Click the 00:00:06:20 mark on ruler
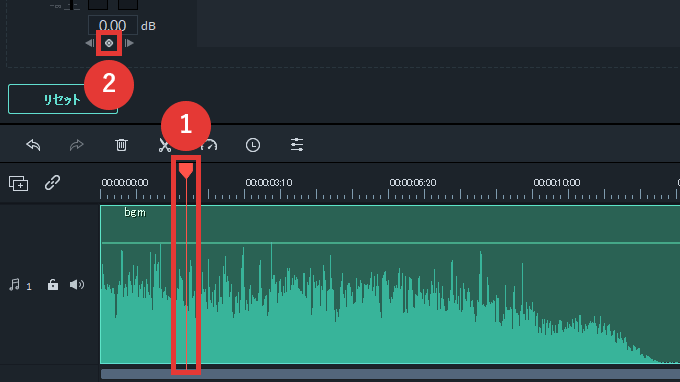 pos(412,183)
